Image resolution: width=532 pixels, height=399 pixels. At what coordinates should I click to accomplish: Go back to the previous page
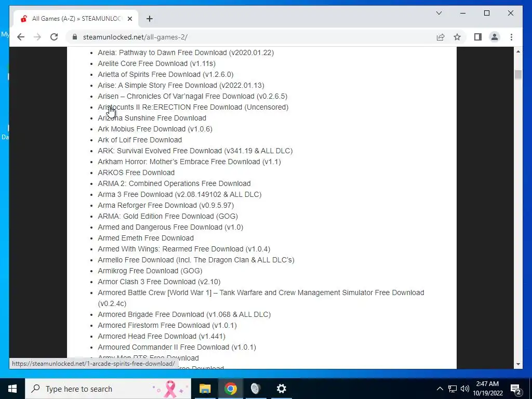tap(21, 37)
